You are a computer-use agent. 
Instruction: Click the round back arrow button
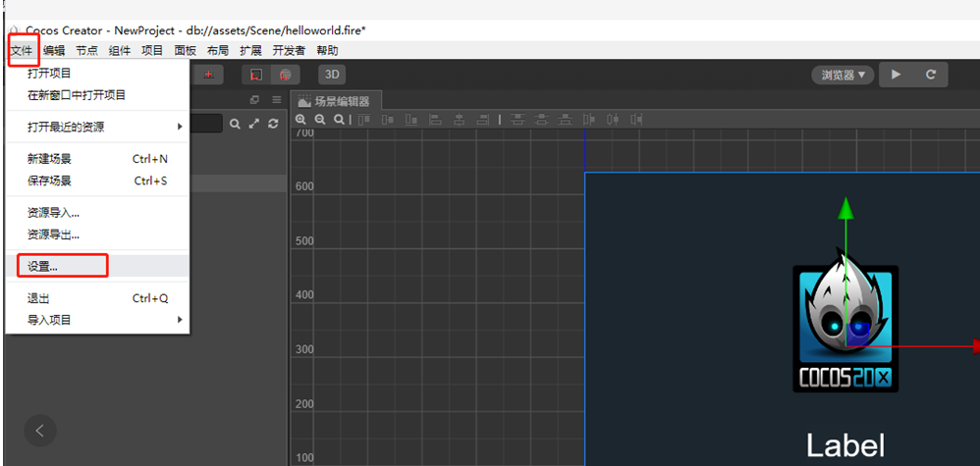40,431
